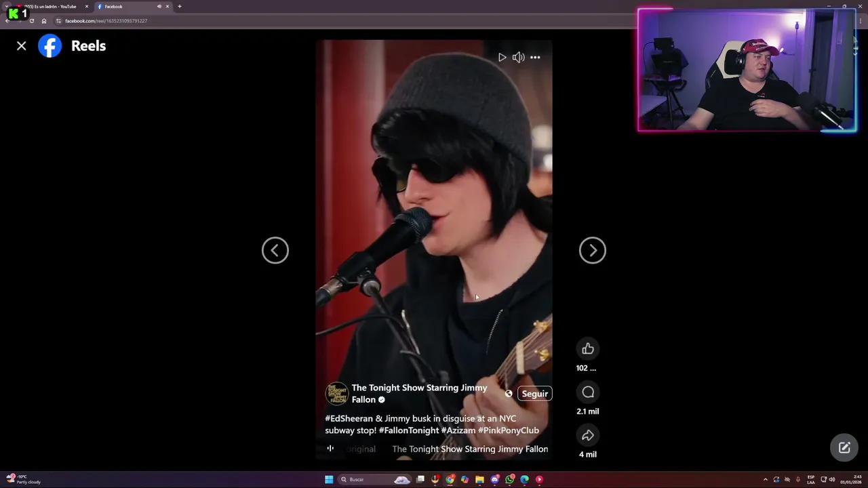The height and width of the screenshot is (488, 868).
Task: Open the weather widget Partly cloudy
Action: point(23,480)
